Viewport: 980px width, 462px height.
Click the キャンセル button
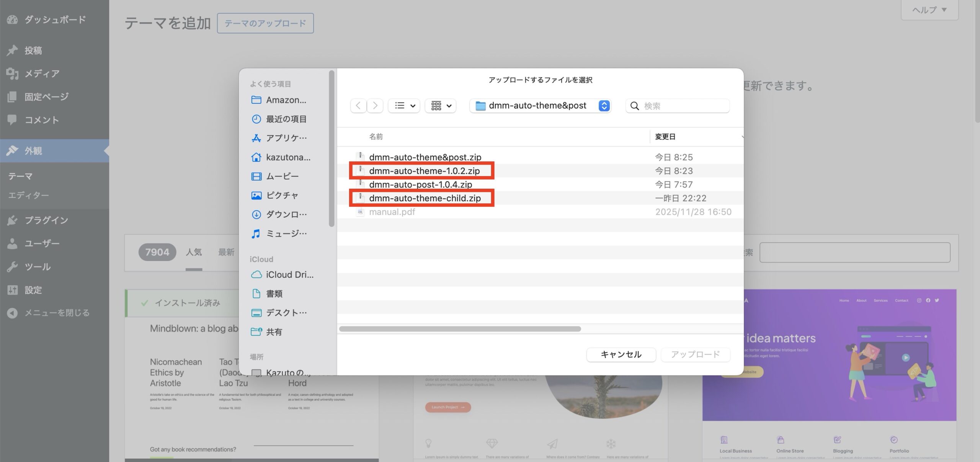(621, 354)
